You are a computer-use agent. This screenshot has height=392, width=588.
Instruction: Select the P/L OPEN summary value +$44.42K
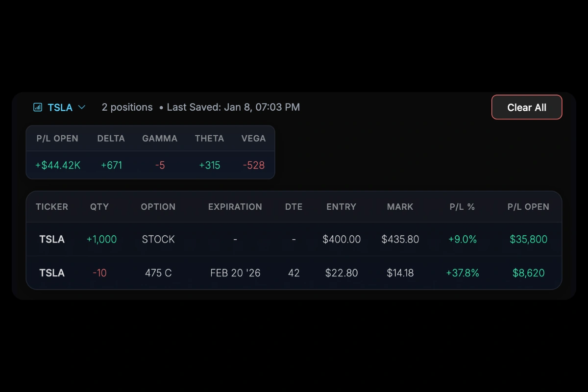tap(57, 165)
